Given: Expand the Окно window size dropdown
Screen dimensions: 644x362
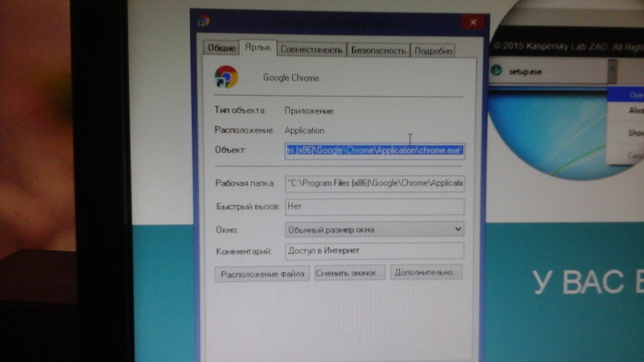Looking at the screenshot, I should pos(458,229).
